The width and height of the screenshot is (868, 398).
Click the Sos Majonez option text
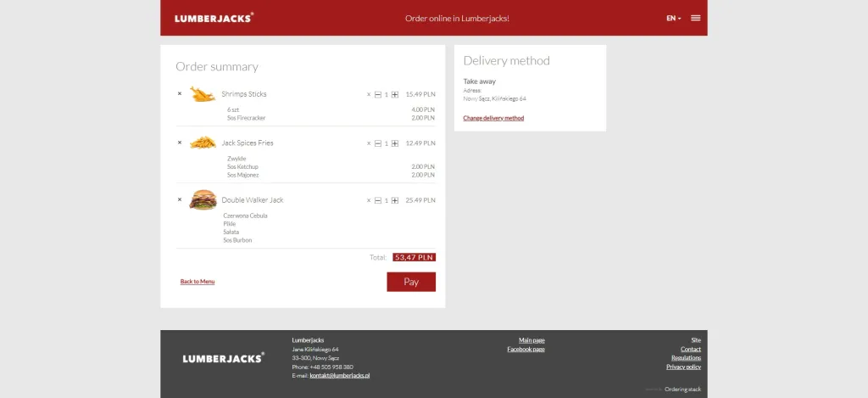[x=242, y=175]
